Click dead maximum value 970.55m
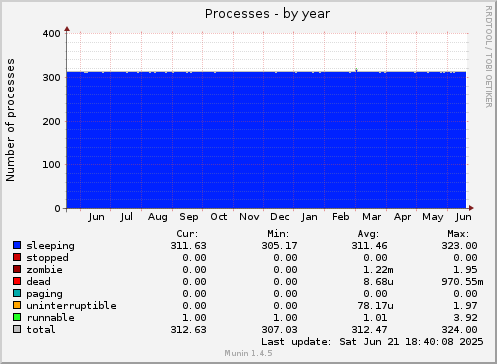 462,282
